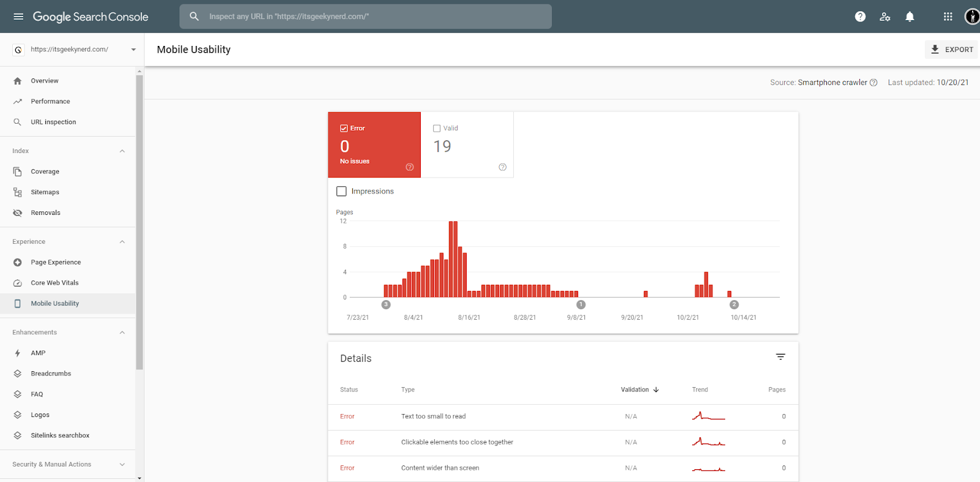
Task: Click the filter icon in Details
Action: pos(780,357)
